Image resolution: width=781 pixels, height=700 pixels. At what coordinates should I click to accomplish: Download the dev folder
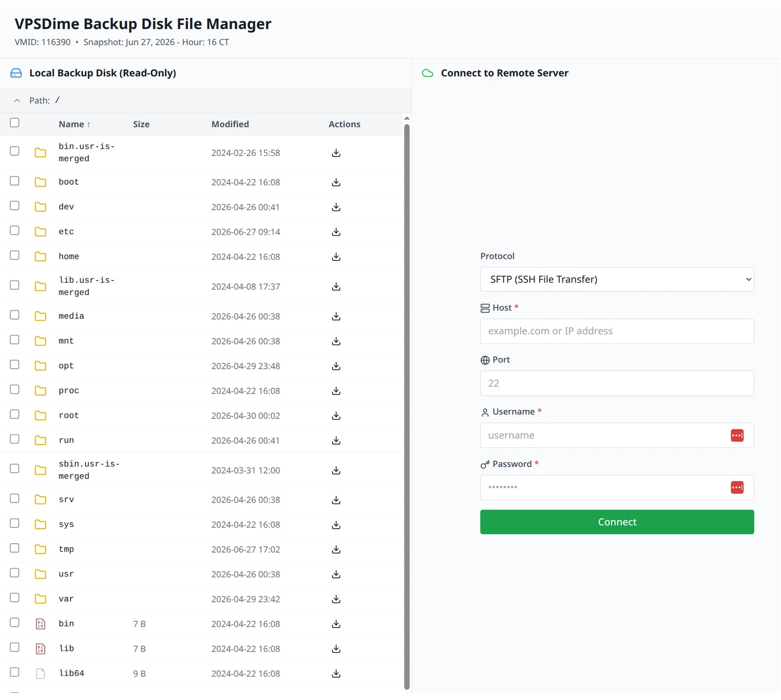pos(336,207)
